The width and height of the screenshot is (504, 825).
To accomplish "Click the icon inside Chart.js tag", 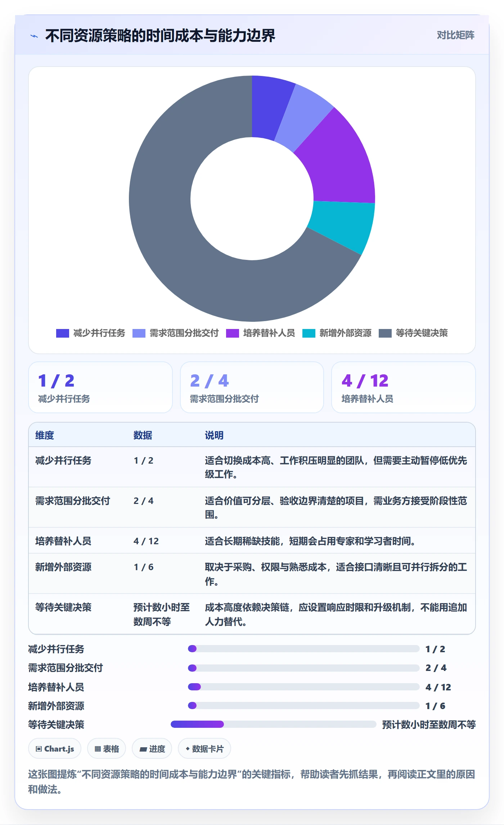I will tap(39, 749).
